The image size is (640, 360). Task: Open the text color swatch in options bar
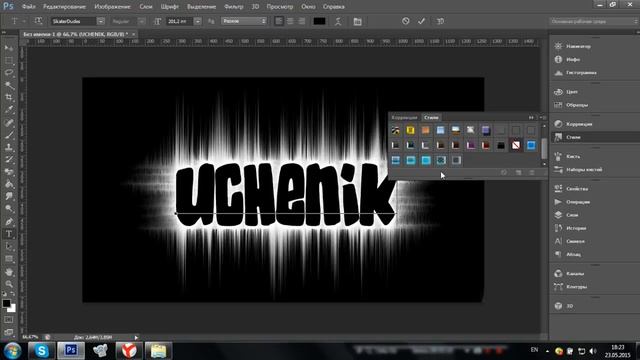319,21
